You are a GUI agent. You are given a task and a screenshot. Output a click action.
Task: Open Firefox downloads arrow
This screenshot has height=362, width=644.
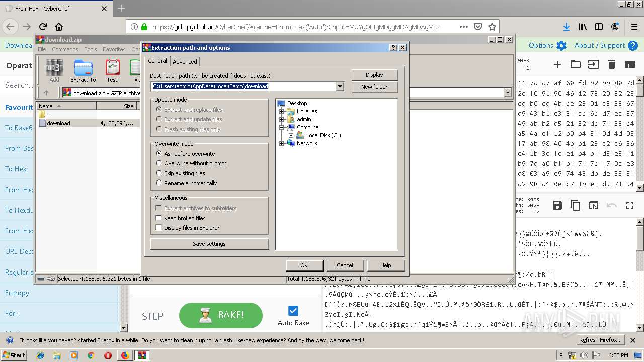point(567,27)
